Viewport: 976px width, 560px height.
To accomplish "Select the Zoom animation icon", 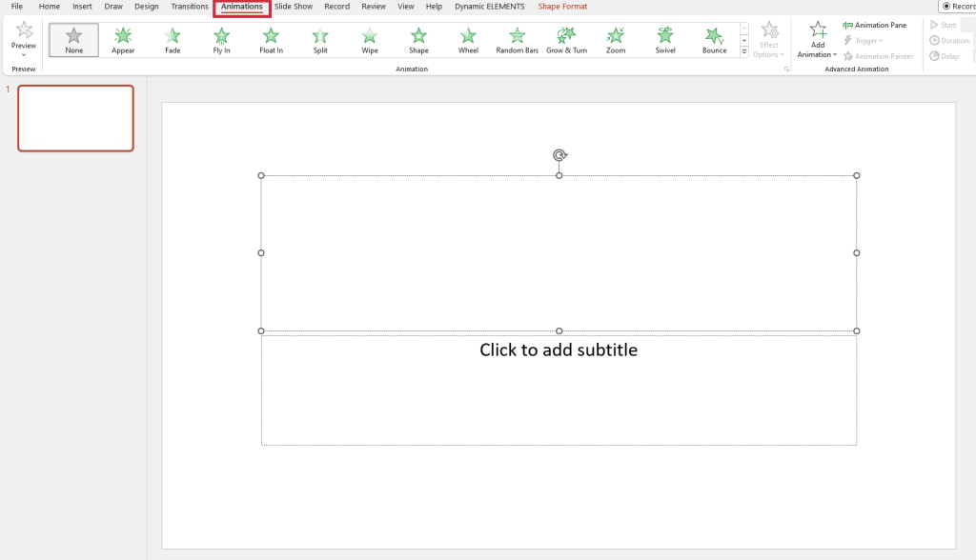I will tap(616, 39).
